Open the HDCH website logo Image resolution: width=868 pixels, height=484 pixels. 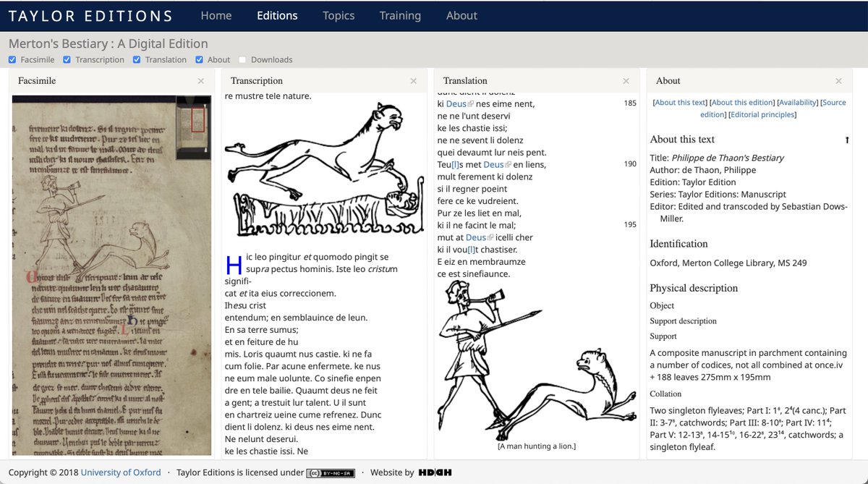pyautogui.click(x=435, y=473)
